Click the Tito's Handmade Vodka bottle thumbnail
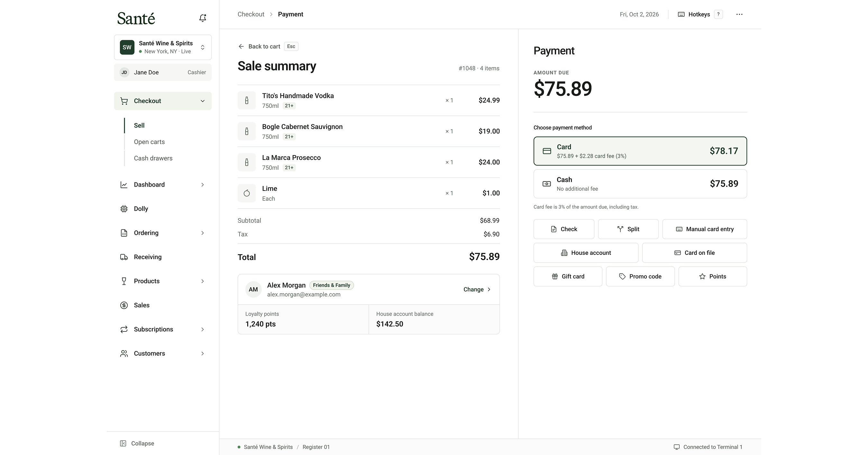The height and width of the screenshot is (455, 868). pyautogui.click(x=247, y=100)
